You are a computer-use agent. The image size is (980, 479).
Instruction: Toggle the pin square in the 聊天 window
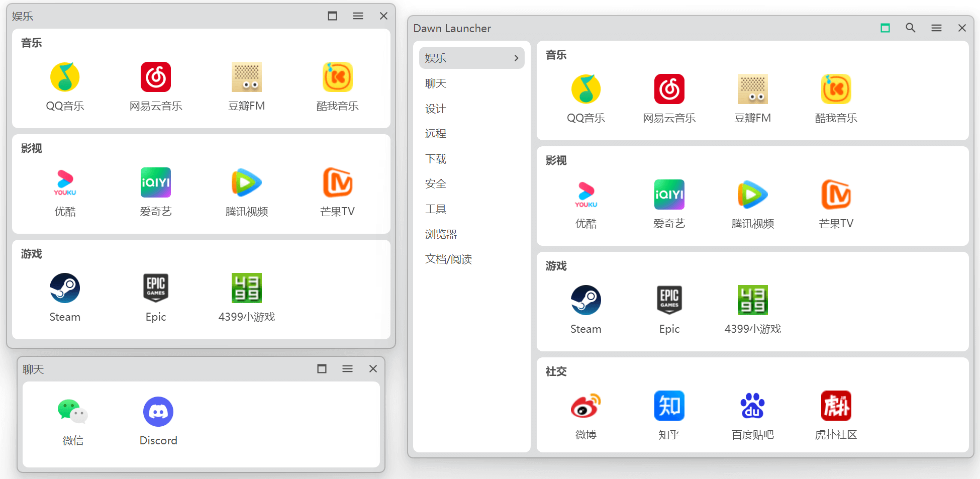click(322, 368)
